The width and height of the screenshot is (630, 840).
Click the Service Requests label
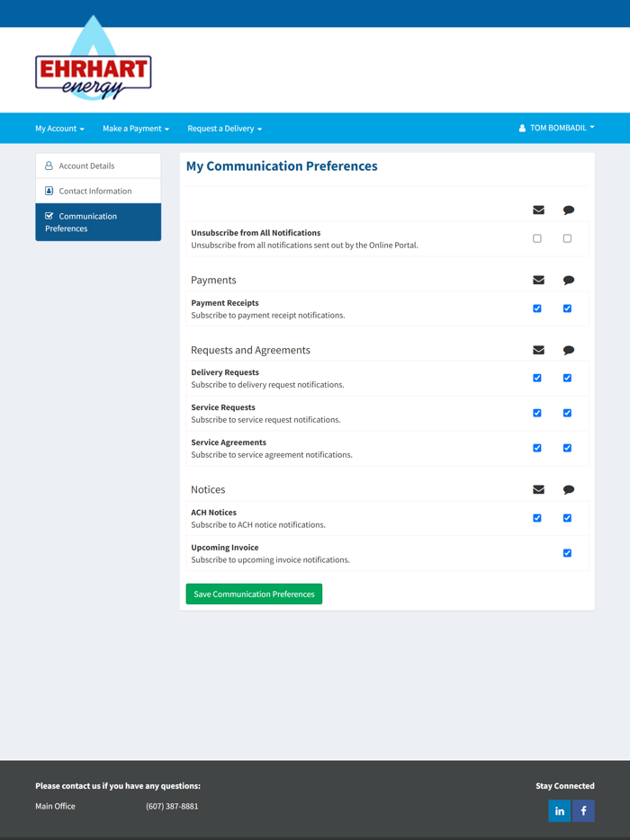tap(223, 407)
